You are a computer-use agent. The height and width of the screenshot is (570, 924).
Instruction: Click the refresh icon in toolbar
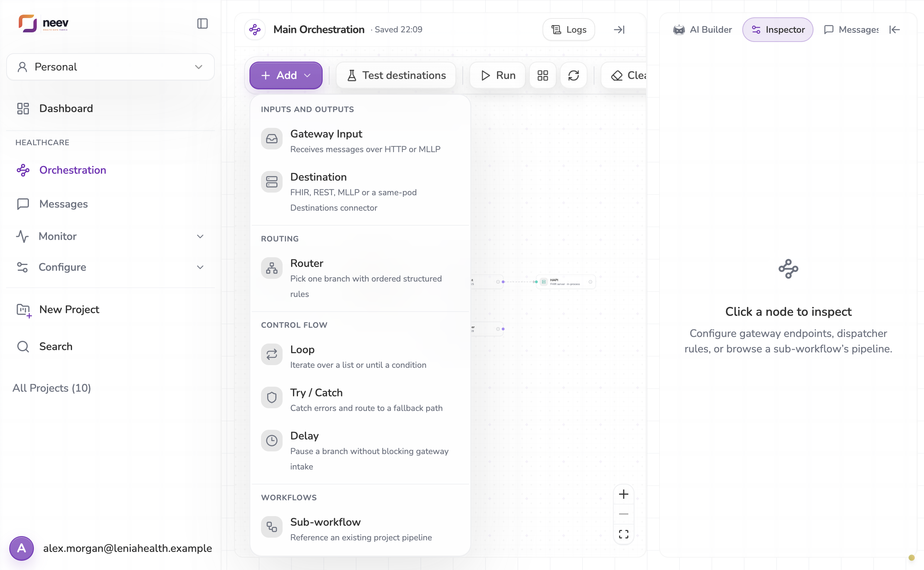coord(574,75)
